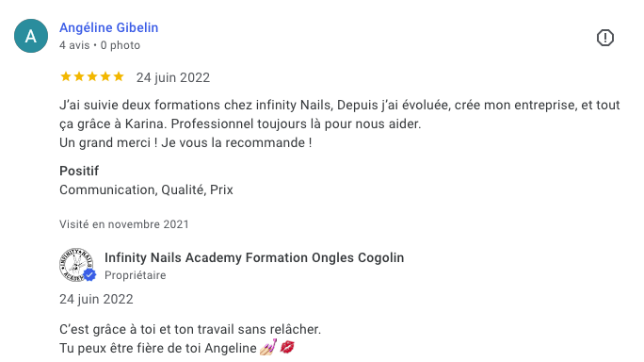Open Angéline Gibelin's reviewer profile link
The image size is (644, 362).
pyautogui.click(x=109, y=27)
